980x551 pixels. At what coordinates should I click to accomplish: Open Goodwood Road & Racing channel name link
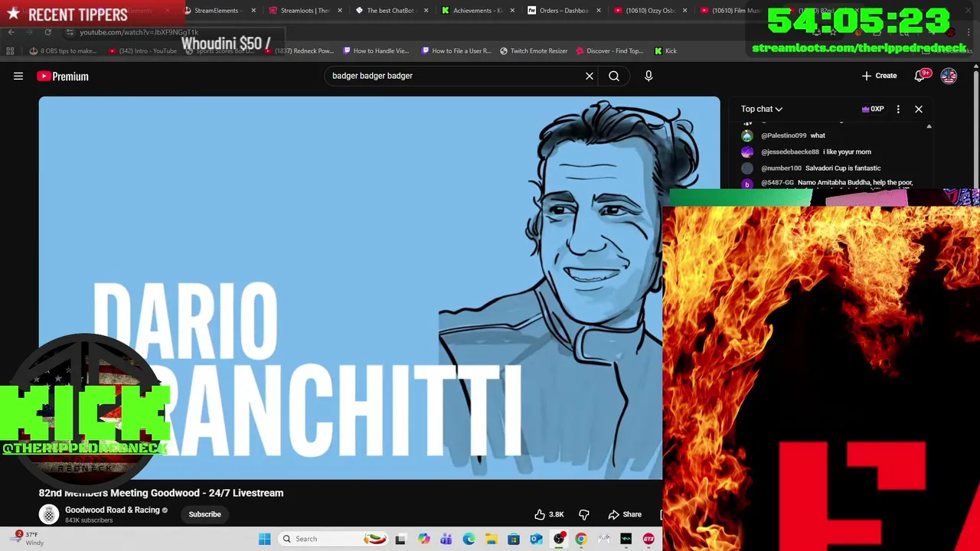click(113, 510)
